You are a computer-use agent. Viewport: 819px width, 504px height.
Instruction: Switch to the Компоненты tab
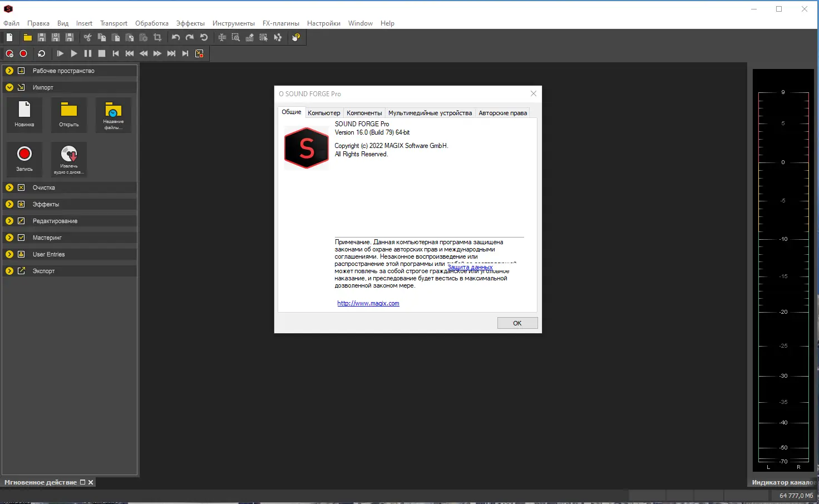coord(364,113)
